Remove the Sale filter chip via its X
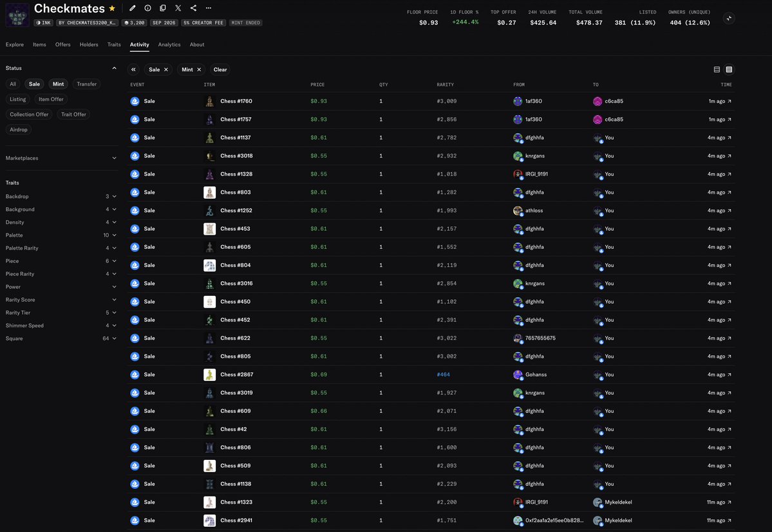Viewport: 772px width, 532px height. pos(166,69)
